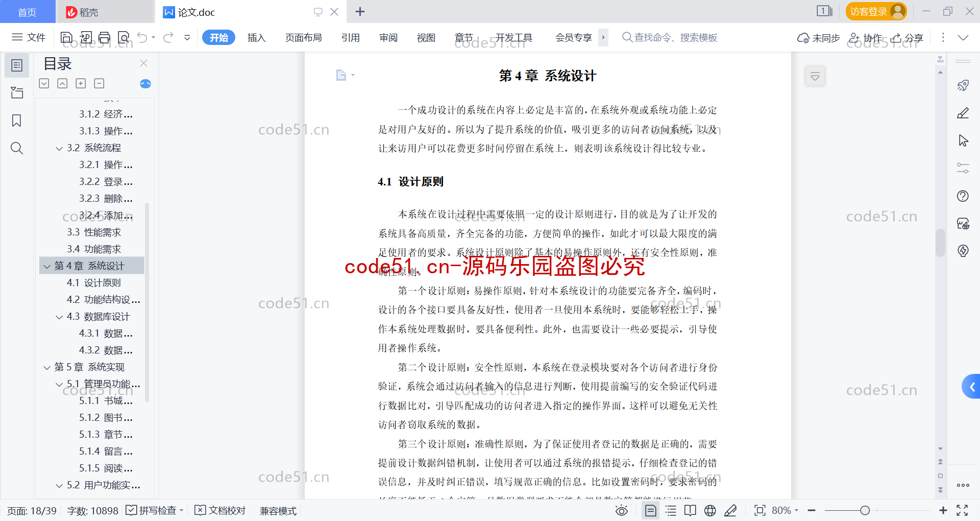Screen dimensions: 980x521
Task: Switch to the 视图 tab
Action: (426, 37)
